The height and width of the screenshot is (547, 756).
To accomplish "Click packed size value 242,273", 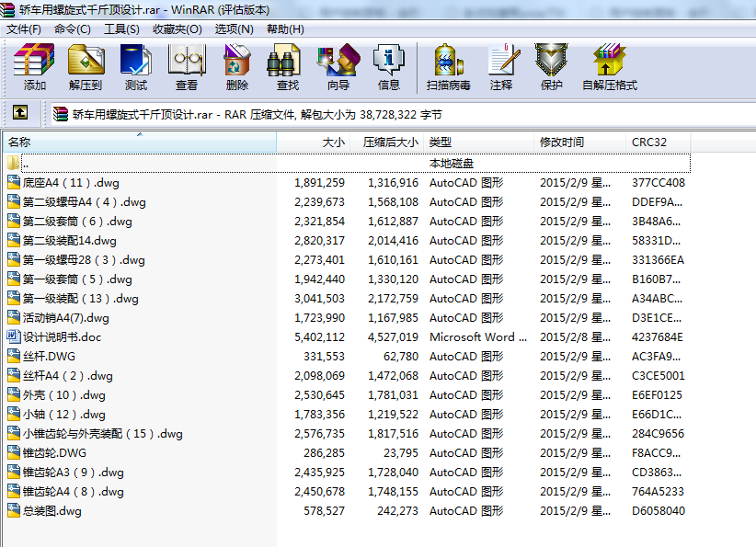I will click(x=397, y=510).
